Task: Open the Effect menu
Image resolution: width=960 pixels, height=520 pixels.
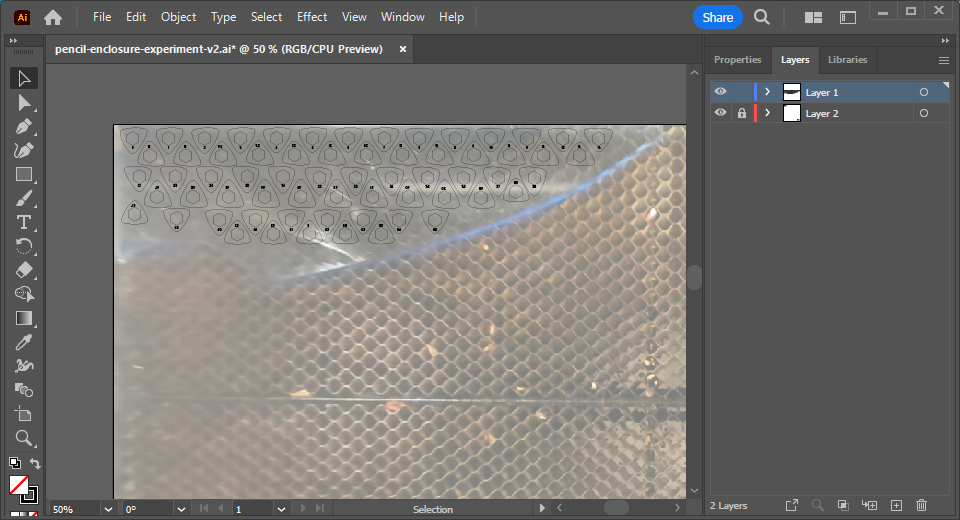Action: 312,17
